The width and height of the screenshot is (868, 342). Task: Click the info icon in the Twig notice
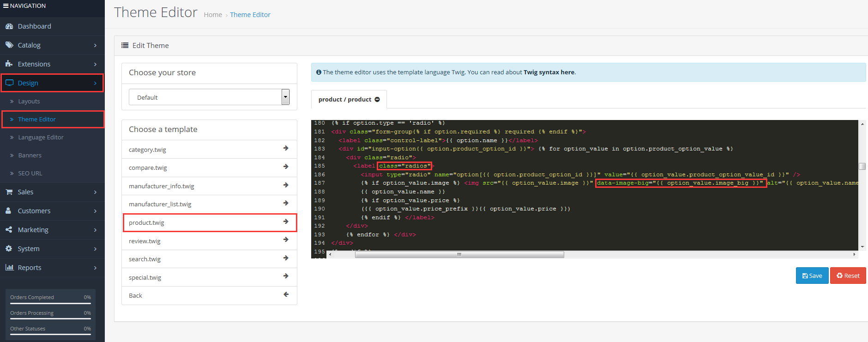click(319, 72)
